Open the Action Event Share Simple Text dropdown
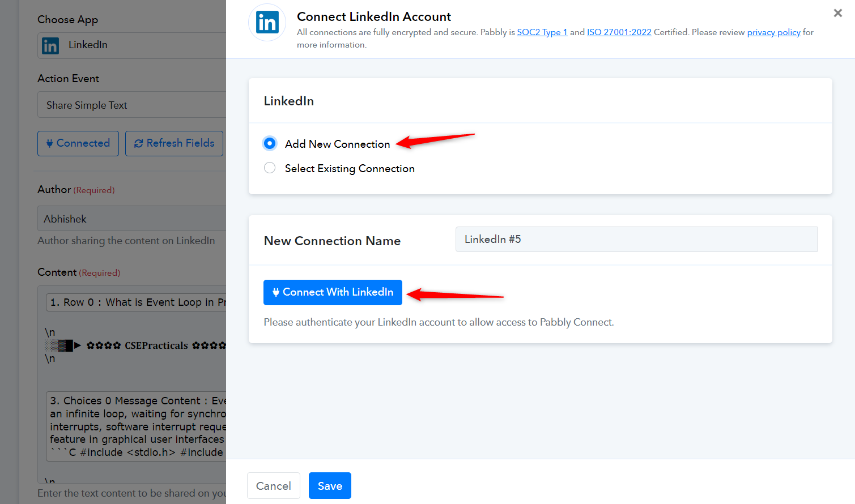This screenshot has width=855, height=504. (x=132, y=105)
